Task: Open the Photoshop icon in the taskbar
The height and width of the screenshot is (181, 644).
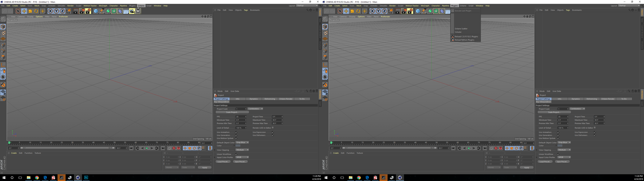Action: pos(86,177)
